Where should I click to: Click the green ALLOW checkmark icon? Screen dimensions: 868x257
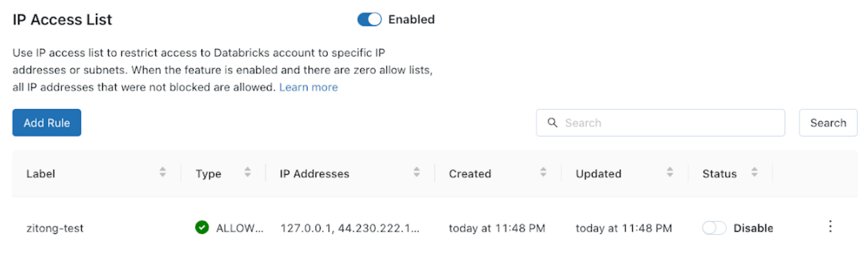click(x=201, y=228)
